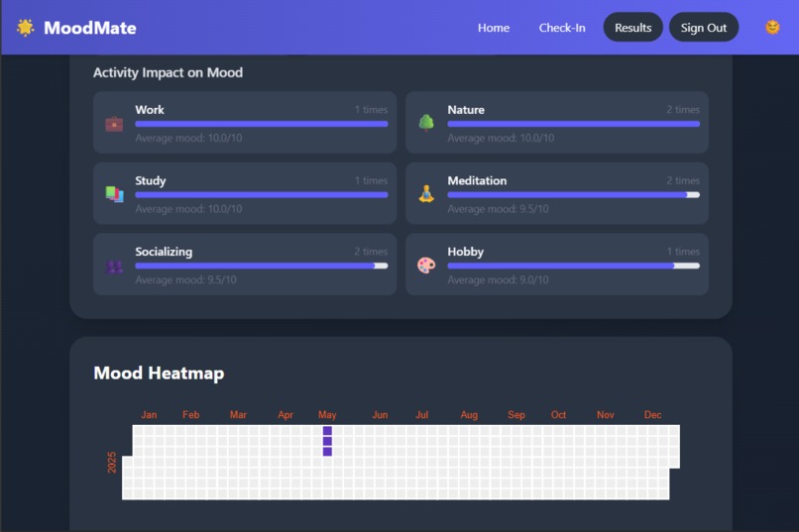The height and width of the screenshot is (532, 799).
Task: Click the Work mood progress bar
Action: coord(262,124)
